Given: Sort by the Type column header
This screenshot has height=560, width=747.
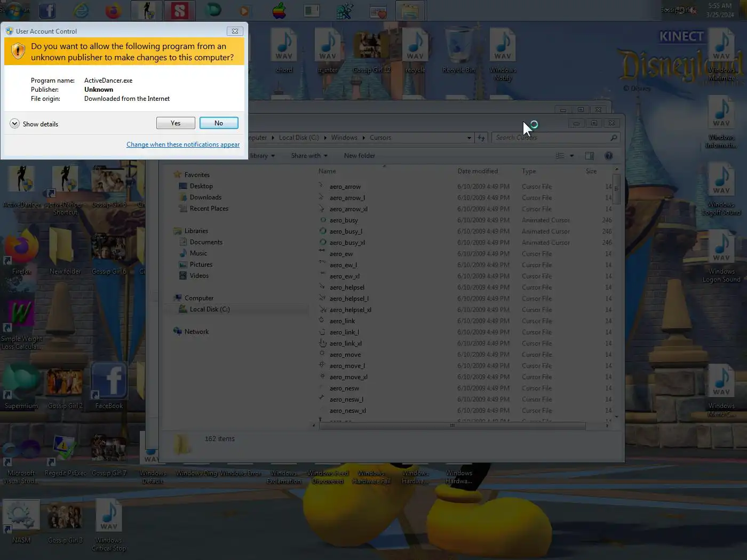Looking at the screenshot, I should pyautogui.click(x=529, y=171).
